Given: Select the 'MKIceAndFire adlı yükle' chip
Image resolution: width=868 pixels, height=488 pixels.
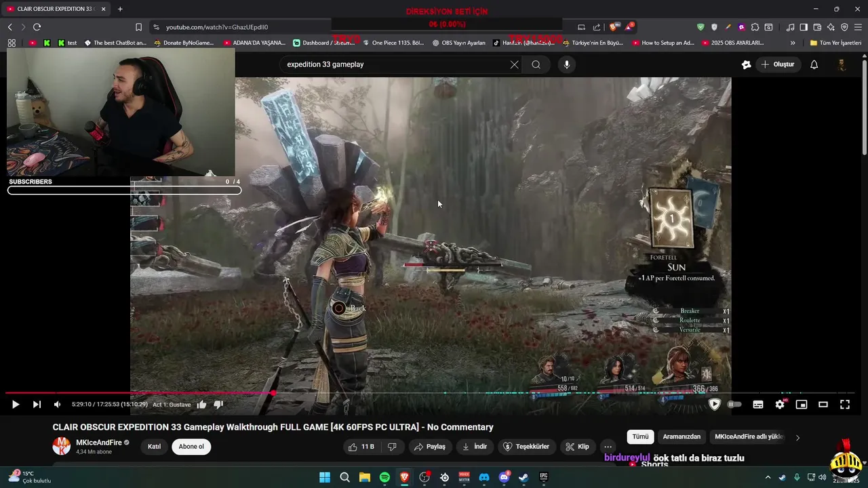Looking at the screenshot, I should (x=749, y=436).
